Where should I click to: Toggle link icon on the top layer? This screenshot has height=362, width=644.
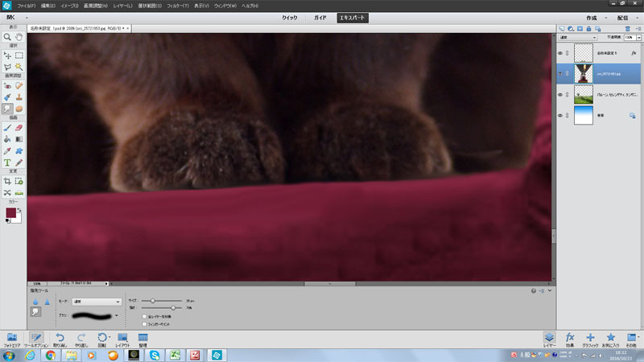[x=568, y=53]
